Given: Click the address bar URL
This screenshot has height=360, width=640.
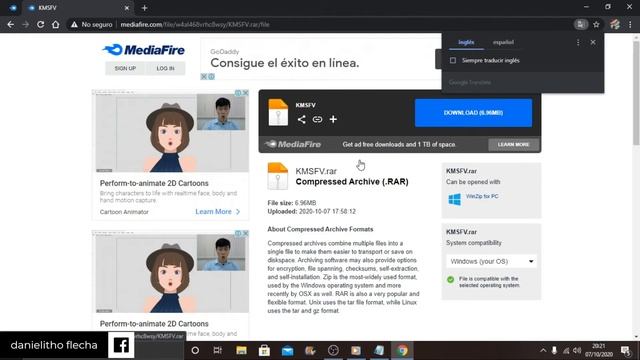Looking at the screenshot, I should click(x=195, y=24).
